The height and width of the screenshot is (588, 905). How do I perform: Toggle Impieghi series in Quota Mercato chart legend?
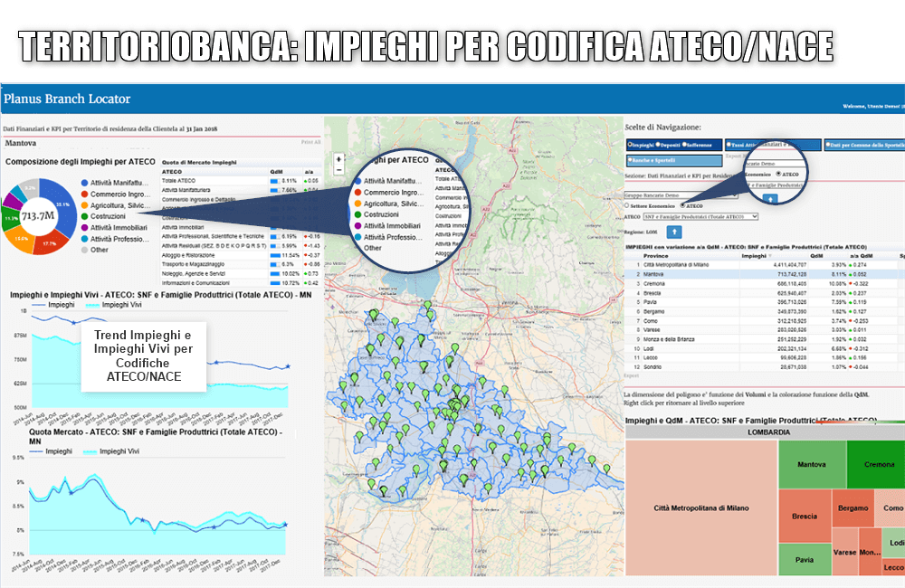tap(51, 451)
